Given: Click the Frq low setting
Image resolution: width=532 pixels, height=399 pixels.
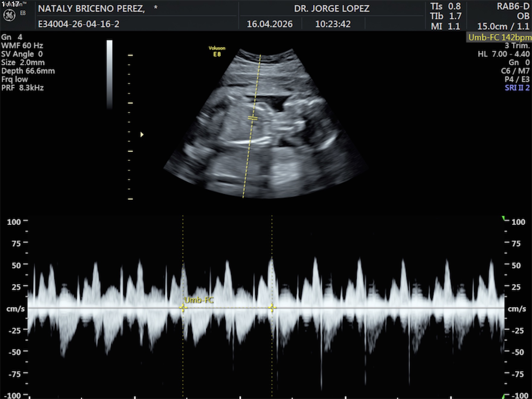Looking at the screenshot, I should click(15, 79).
